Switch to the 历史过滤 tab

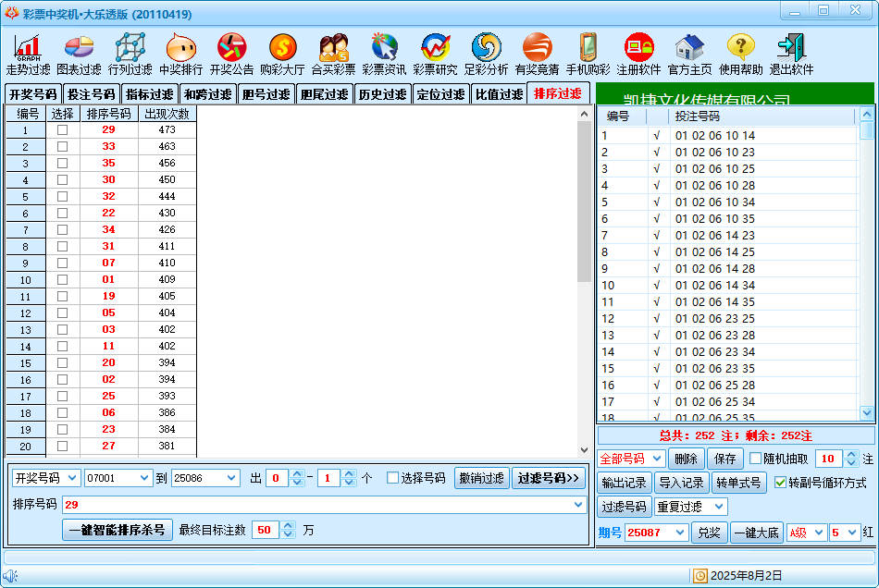[382, 94]
